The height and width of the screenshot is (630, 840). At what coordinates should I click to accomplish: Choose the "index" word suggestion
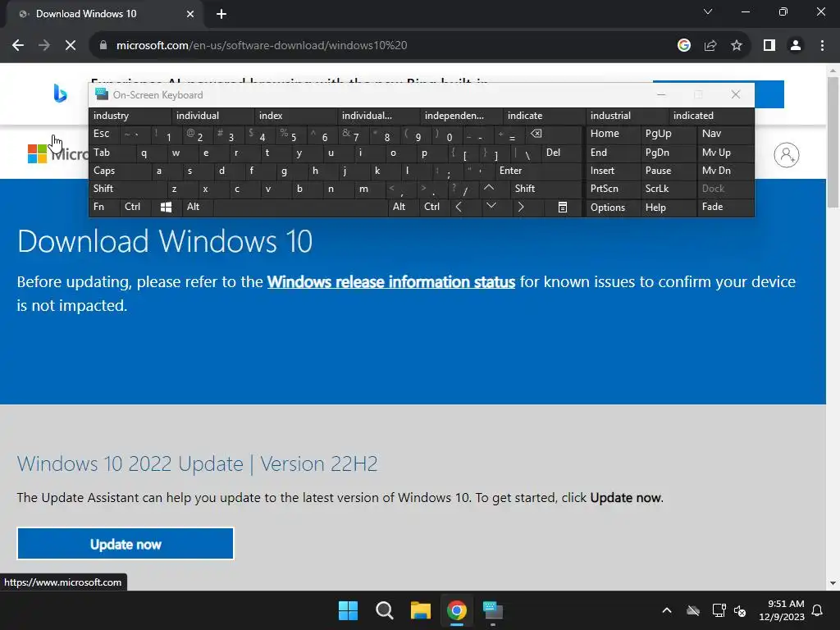[x=295, y=116]
